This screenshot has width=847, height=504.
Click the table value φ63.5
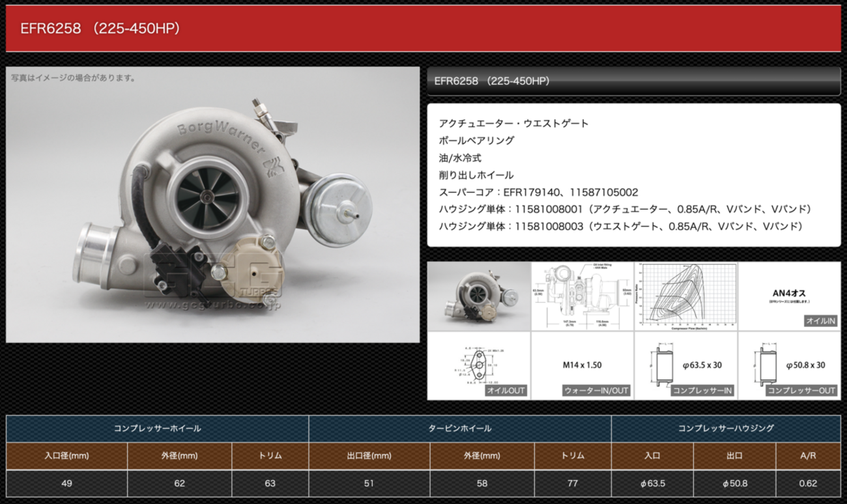(x=652, y=483)
